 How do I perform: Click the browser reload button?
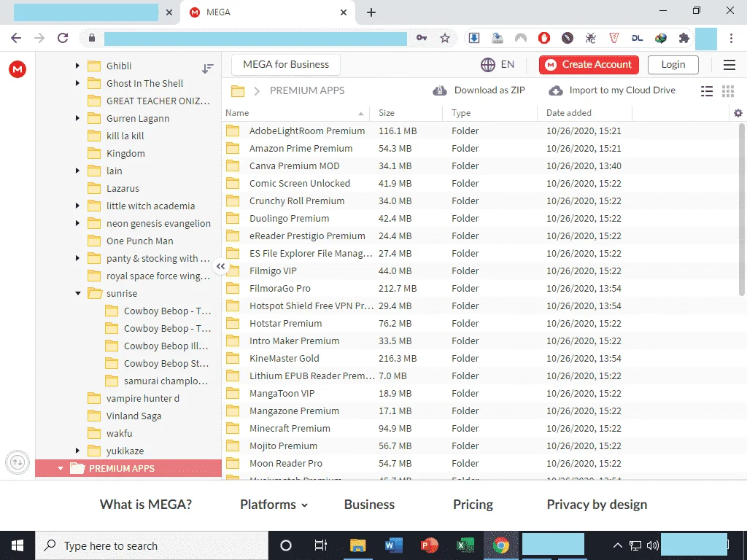[x=63, y=38]
